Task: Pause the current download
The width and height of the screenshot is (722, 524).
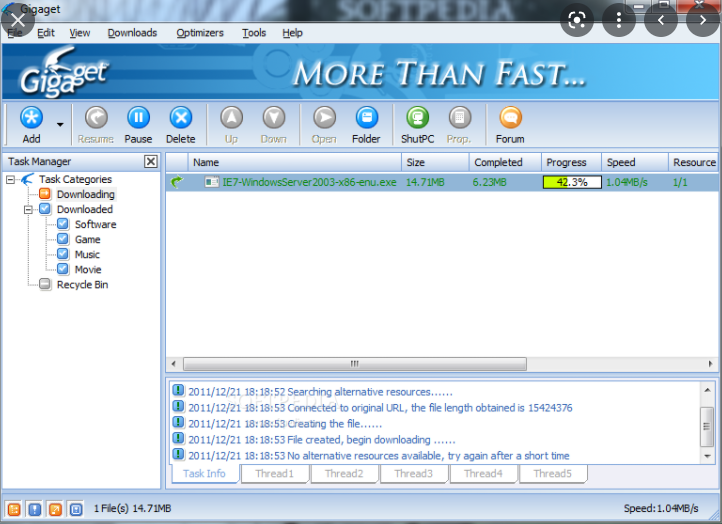Action: point(138,117)
